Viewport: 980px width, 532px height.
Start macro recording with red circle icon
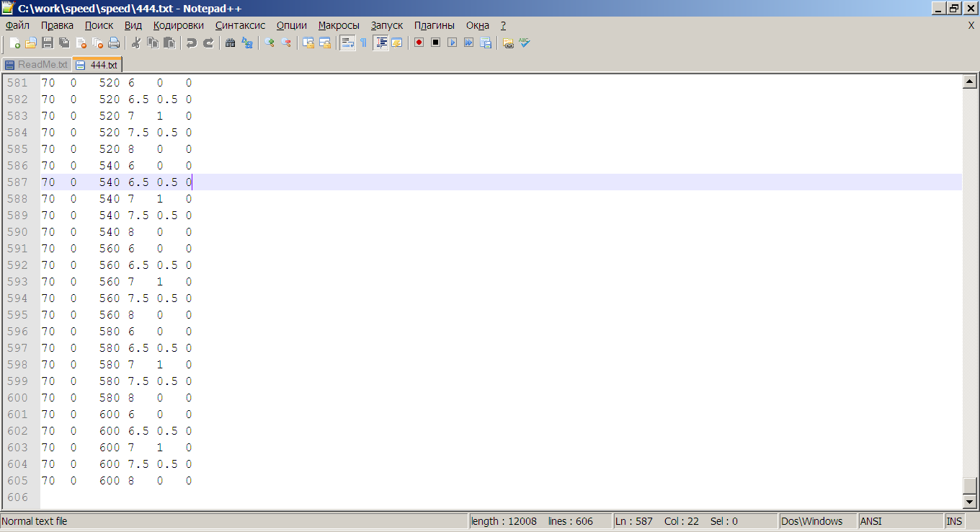click(419, 43)
